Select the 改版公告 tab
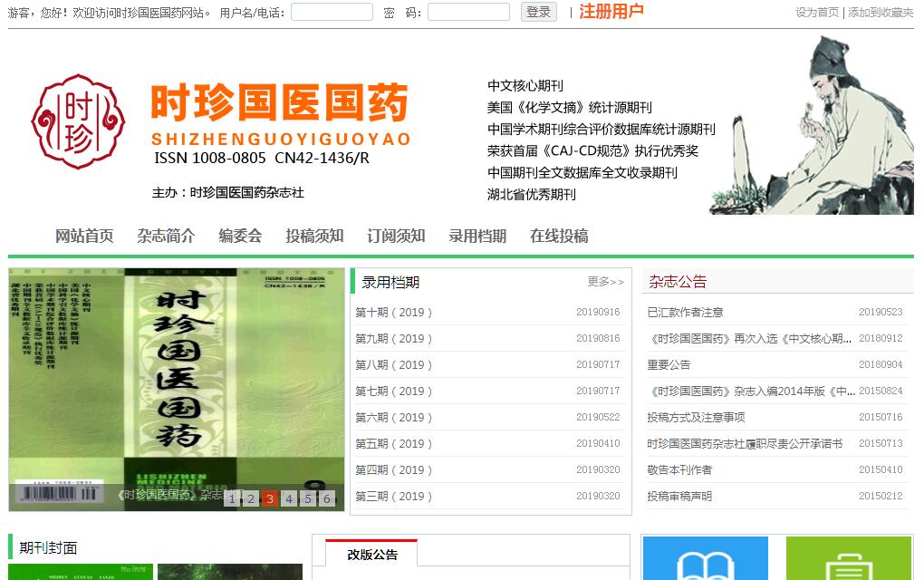Screen dimensions: 924x580 point(372,555)
